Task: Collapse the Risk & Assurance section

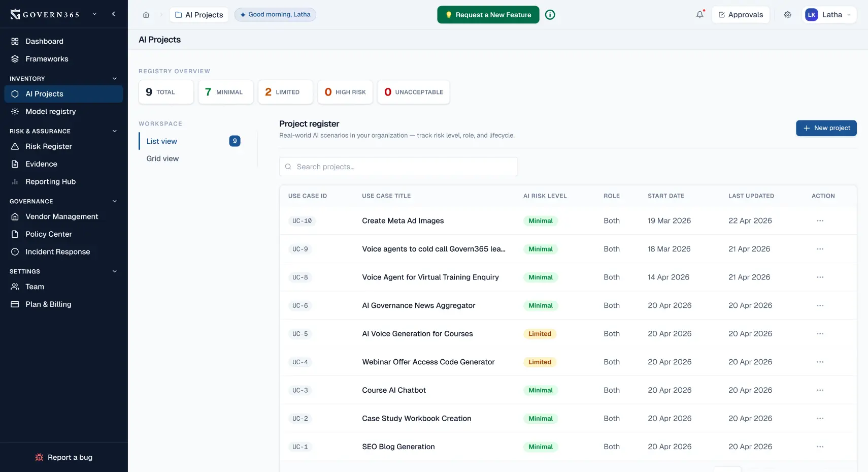Action: click(114, 131)
